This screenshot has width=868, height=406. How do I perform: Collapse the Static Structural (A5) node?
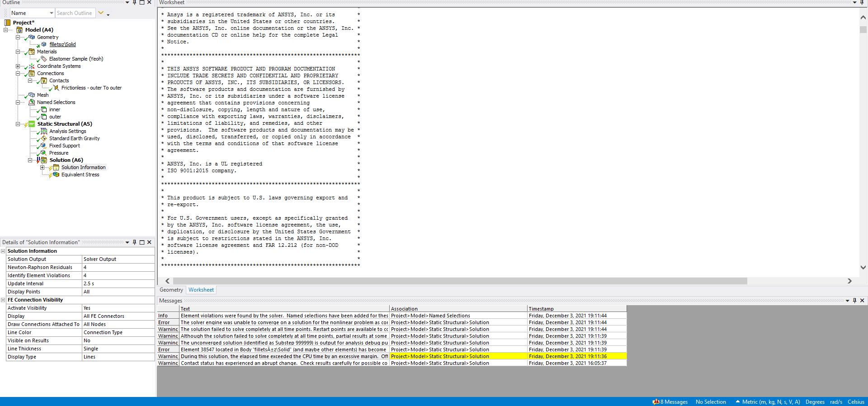tap(18, 124)
